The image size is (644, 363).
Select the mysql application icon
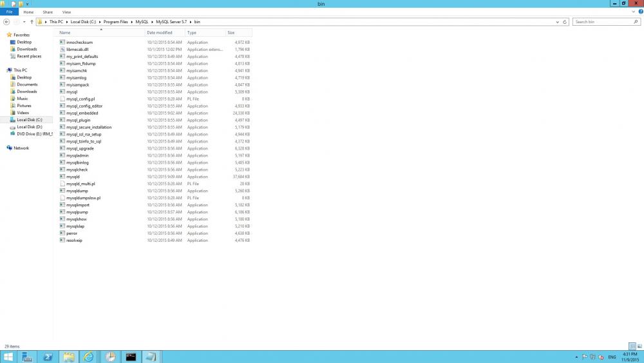(x=62, y=92)
